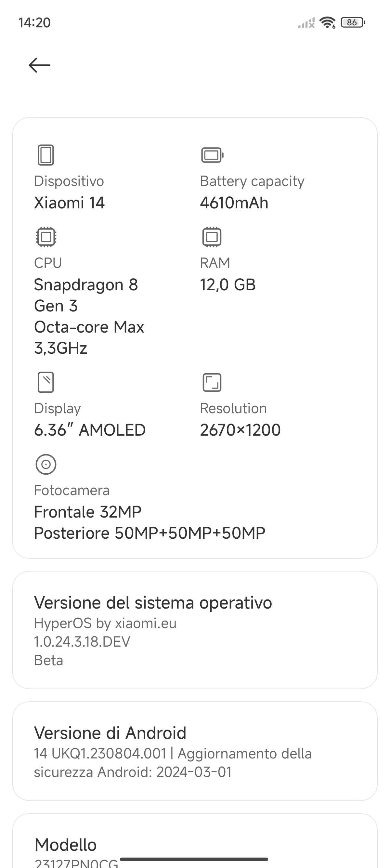Image resolution: width=390 pixels, height=868 pixels.
Task: Select the 4610mAh battery value
Action: (x=234, y=203)
